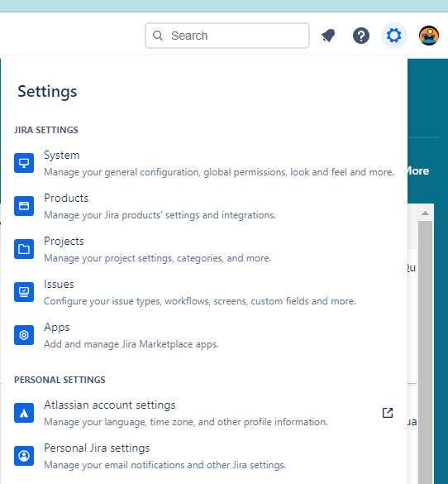
Task: Open the notifications bell icon
Action: [x=328, y=36]
